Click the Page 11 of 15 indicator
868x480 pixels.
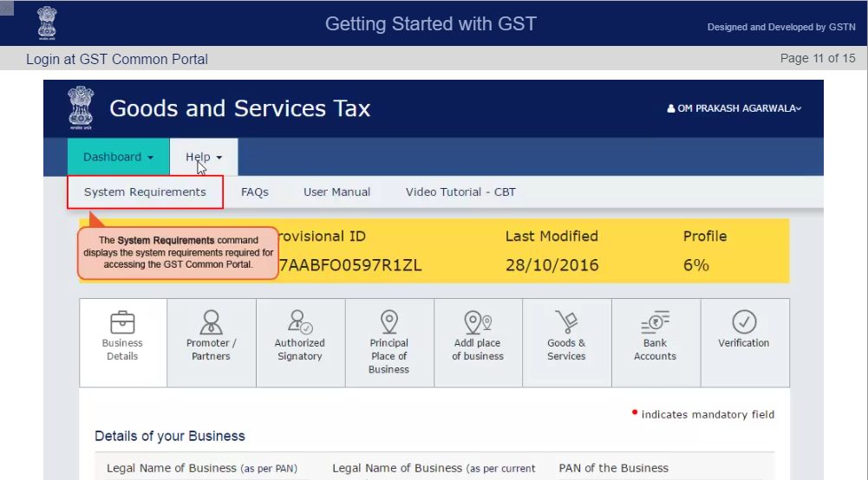(x=818, y=59)
